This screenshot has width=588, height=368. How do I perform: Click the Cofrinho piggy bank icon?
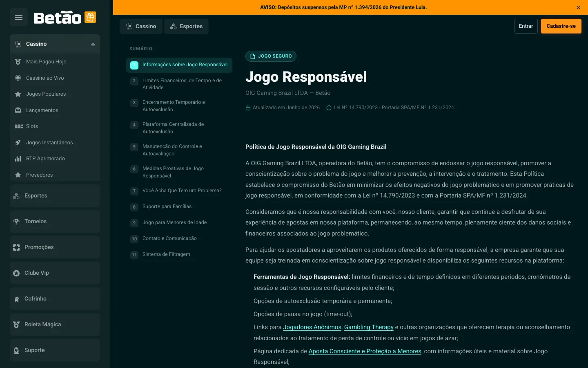(16, 299)
